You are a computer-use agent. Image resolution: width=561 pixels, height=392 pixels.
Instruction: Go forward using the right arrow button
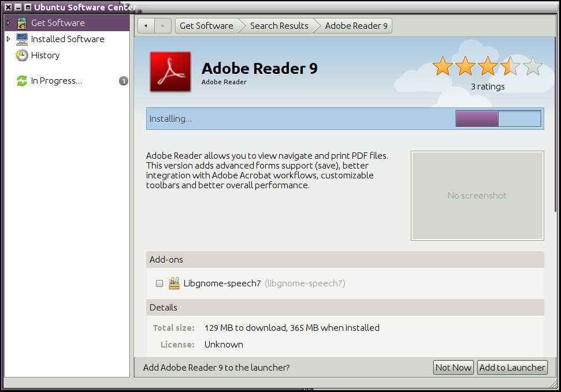click(x=163, y=26)
